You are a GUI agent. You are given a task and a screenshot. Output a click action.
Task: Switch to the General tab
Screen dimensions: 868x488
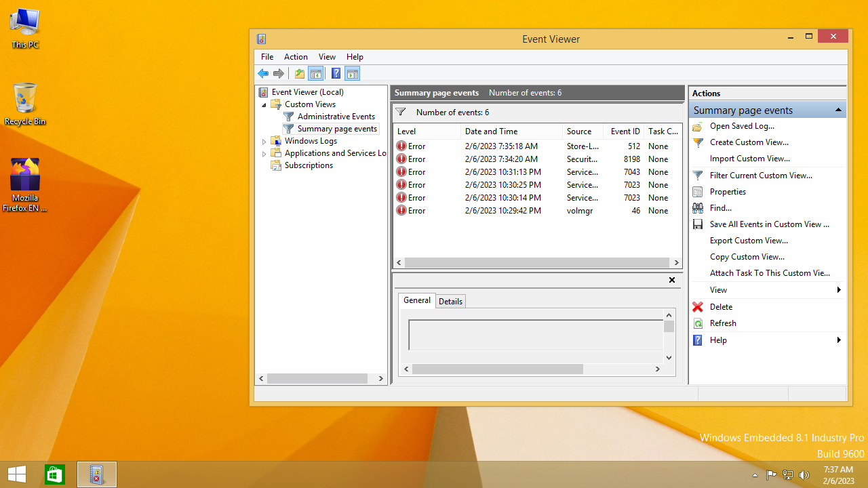[417, 300]
